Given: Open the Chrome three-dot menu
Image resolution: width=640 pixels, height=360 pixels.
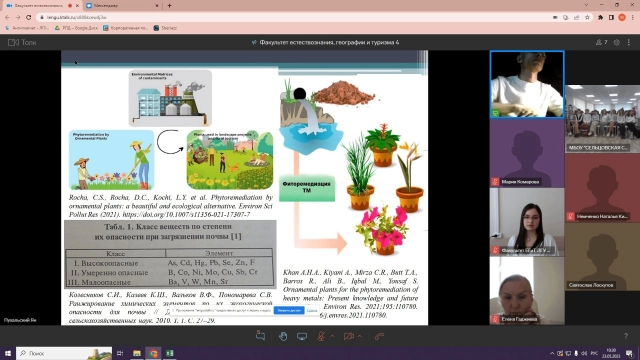Looking at the screenshot, I should (x=633, y=18).
